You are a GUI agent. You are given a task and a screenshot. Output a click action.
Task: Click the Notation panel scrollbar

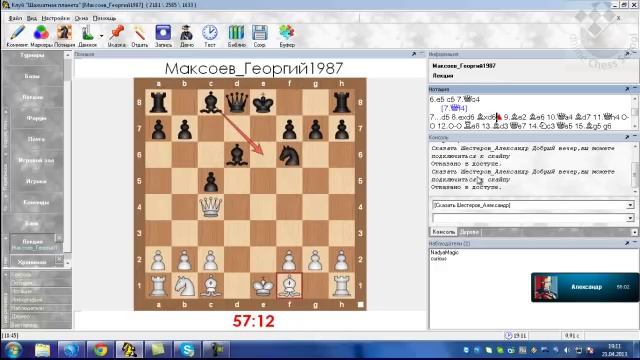pyautogui.click(x=635, y=112)
